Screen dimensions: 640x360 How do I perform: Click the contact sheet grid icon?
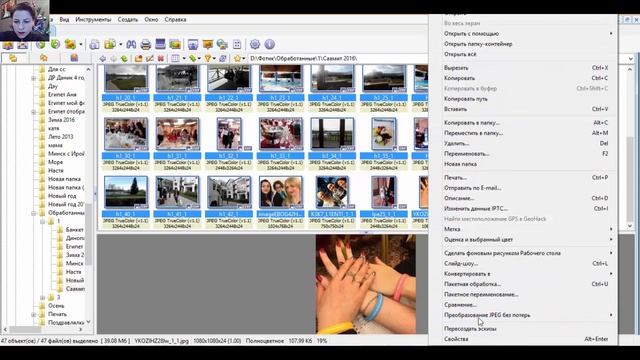[x=237, y=44]
